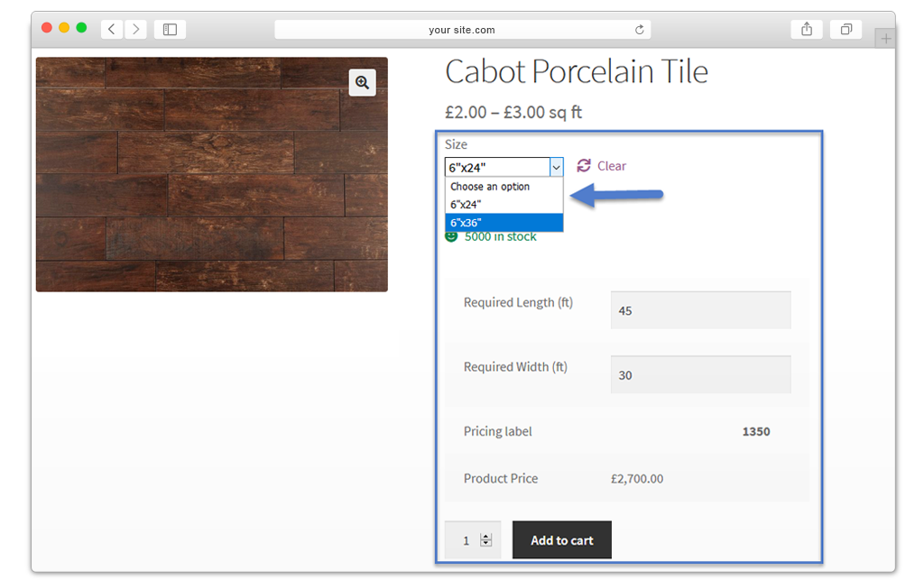Go forward with the browser forward arrow

point(135,29)
